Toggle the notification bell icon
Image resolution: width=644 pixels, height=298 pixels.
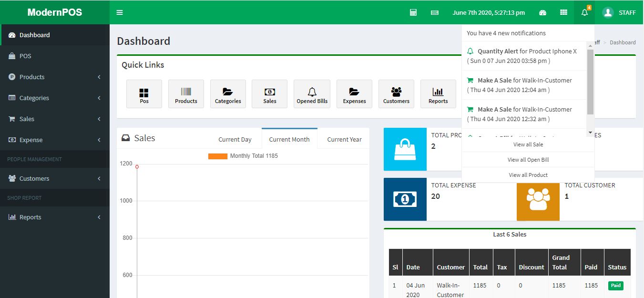(x=584, y=12)
